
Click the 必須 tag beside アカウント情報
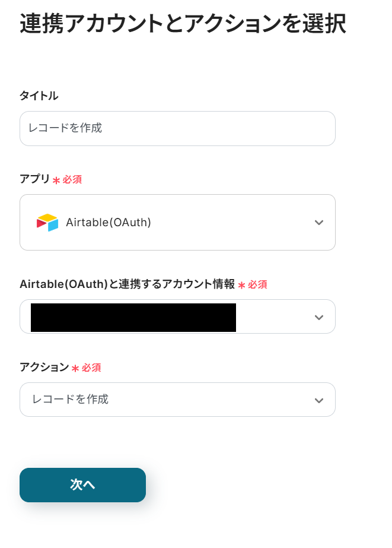coord(257,285)
